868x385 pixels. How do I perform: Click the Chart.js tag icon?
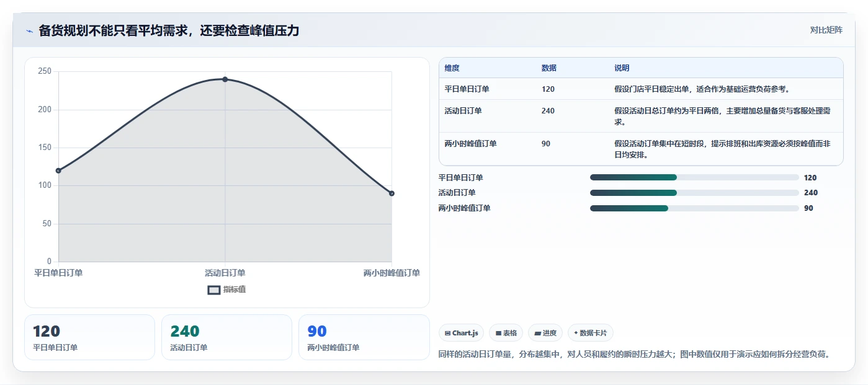pos(447,334)
